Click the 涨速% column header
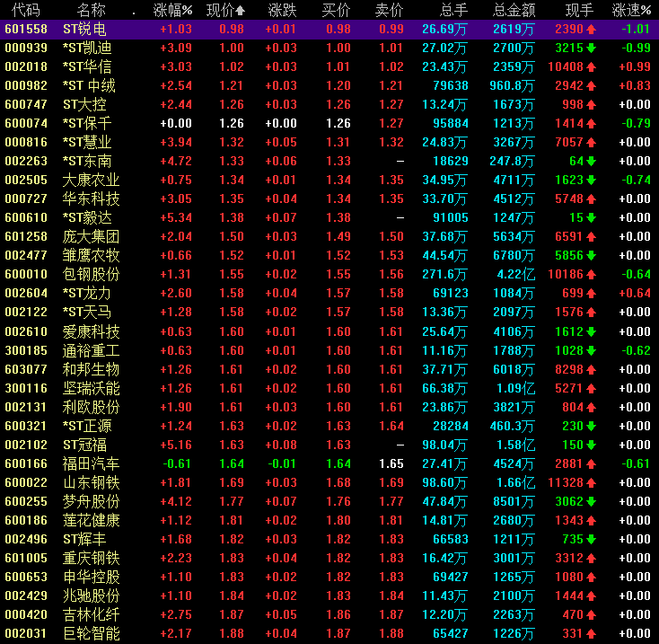This screenshot has width=659, height=644. coord(631,10)
